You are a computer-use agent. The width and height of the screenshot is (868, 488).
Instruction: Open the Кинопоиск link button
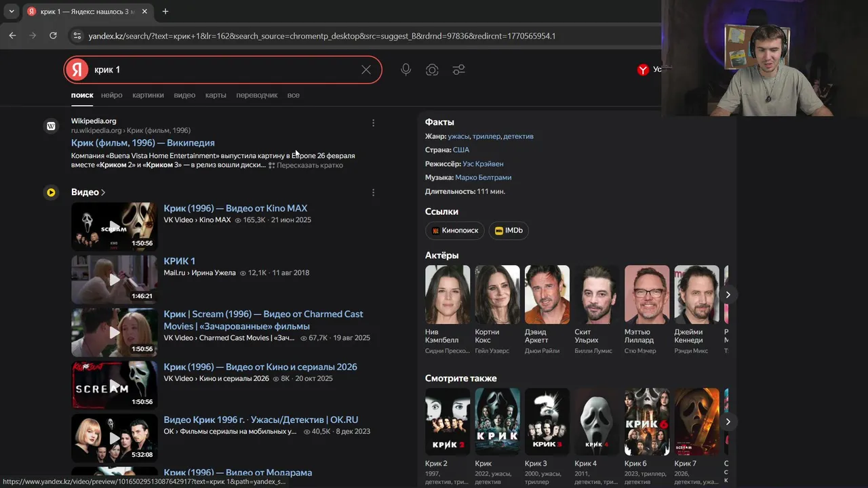pyautogui.click(x=455, y=230)
